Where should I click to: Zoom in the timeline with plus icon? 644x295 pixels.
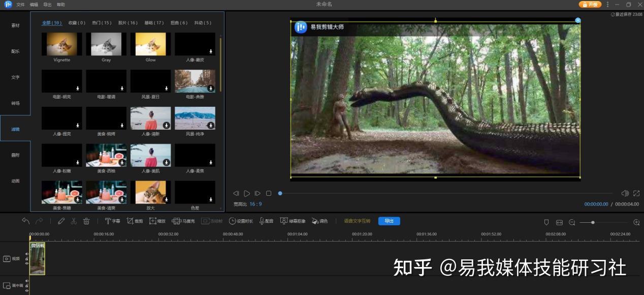(636, 222)
